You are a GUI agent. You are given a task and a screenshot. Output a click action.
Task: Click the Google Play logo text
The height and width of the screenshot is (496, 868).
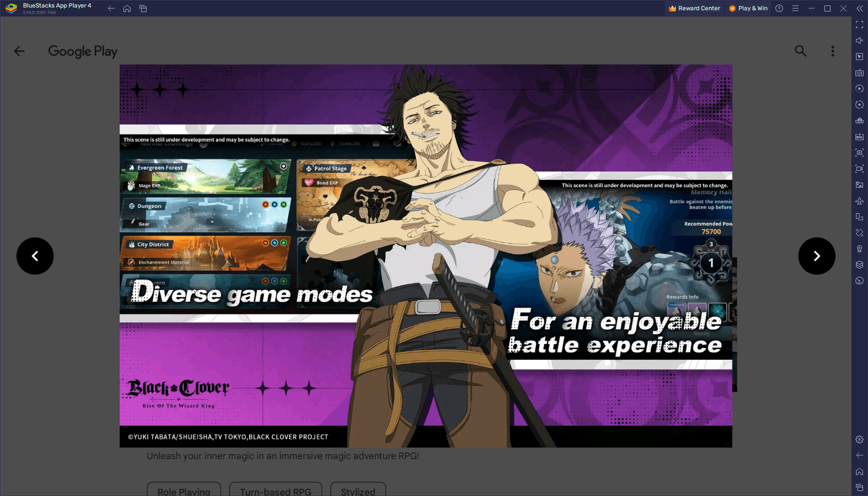point(83,52)
